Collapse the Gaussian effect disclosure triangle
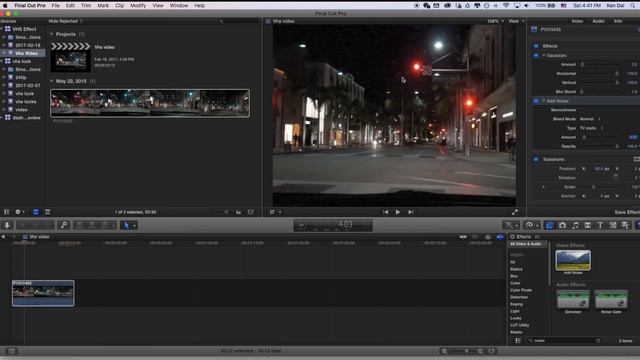 544,56
